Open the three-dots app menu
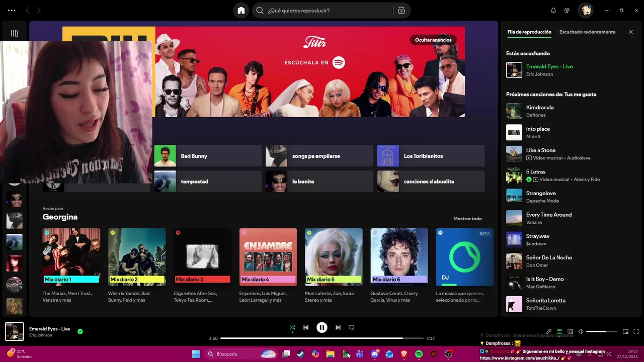 pos(12,10)
